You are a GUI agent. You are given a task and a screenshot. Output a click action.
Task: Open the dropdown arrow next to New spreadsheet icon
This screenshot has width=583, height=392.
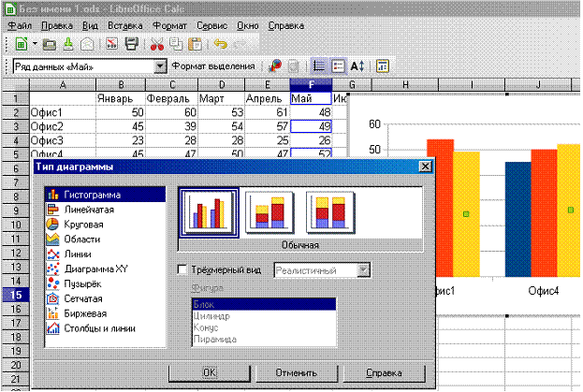pos(35,44)
